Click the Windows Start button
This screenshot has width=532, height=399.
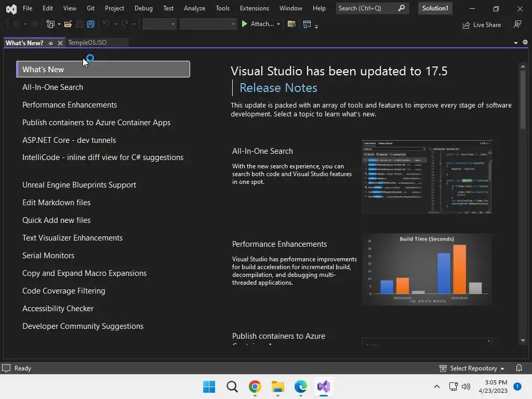point(209,387)
